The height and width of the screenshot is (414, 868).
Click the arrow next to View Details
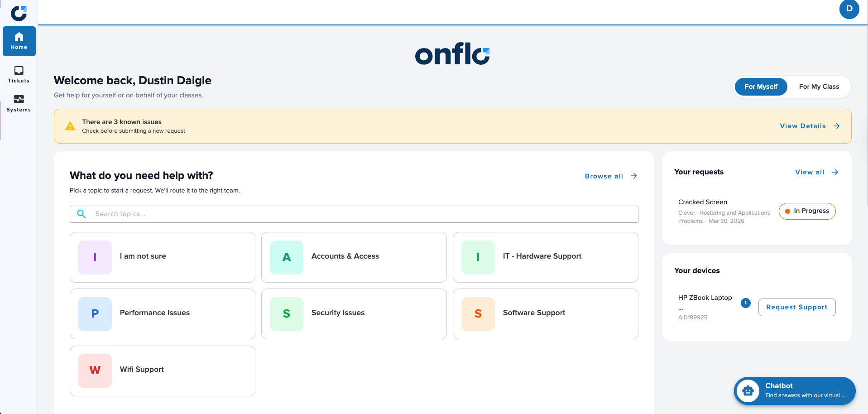(837, 126)
